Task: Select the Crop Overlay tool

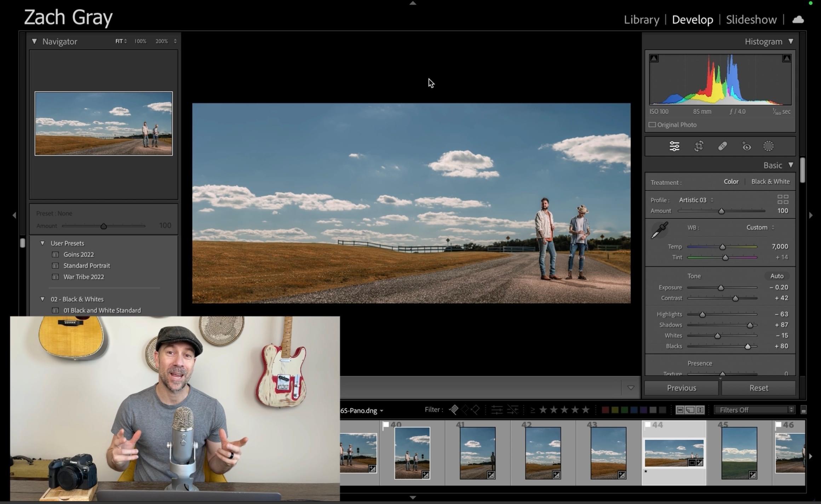Action: coord(699,146)
